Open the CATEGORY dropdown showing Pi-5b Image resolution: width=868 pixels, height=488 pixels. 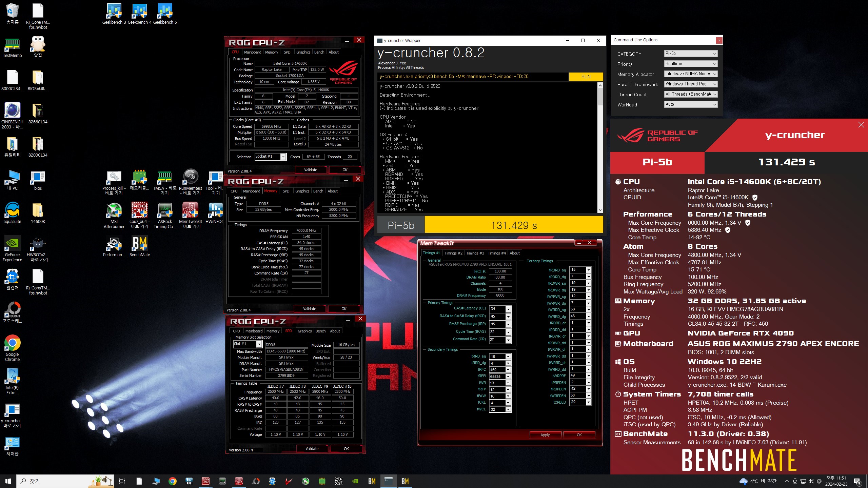pos(691,54)
